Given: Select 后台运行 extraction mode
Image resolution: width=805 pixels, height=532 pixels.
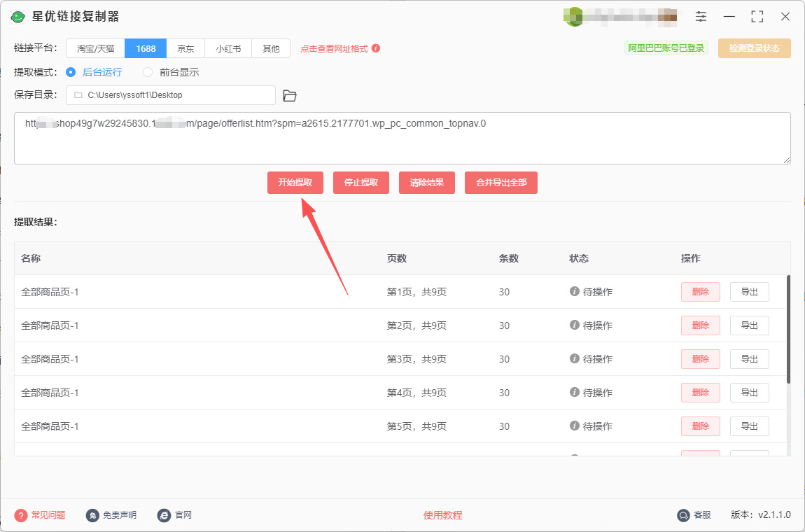Looking at the screenshot, I should coord(94,72).
